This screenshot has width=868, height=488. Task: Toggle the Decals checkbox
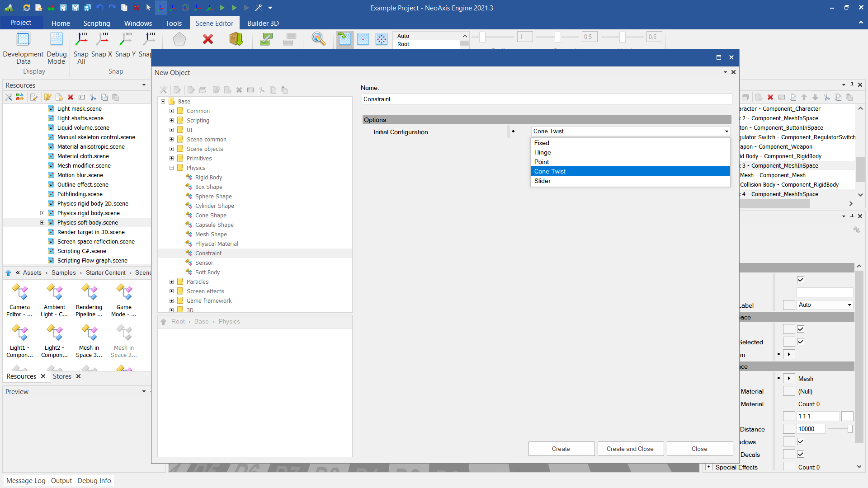click(x=801, y=454)
